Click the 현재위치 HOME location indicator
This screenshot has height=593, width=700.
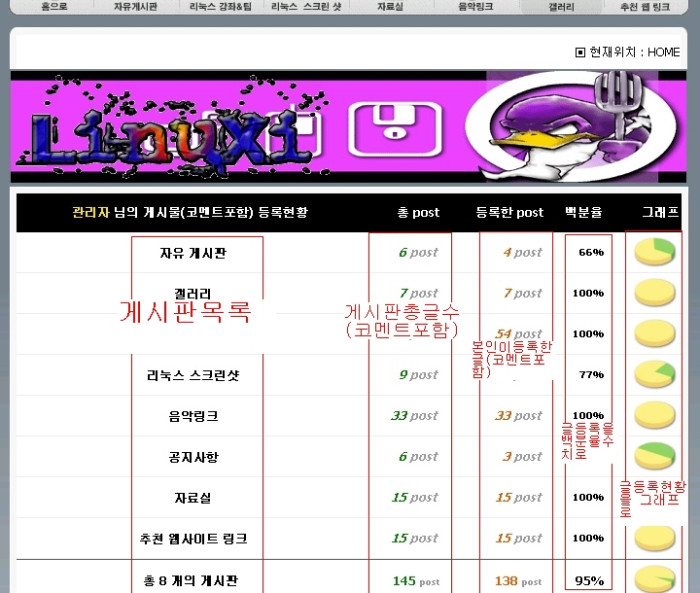point(628,52)
